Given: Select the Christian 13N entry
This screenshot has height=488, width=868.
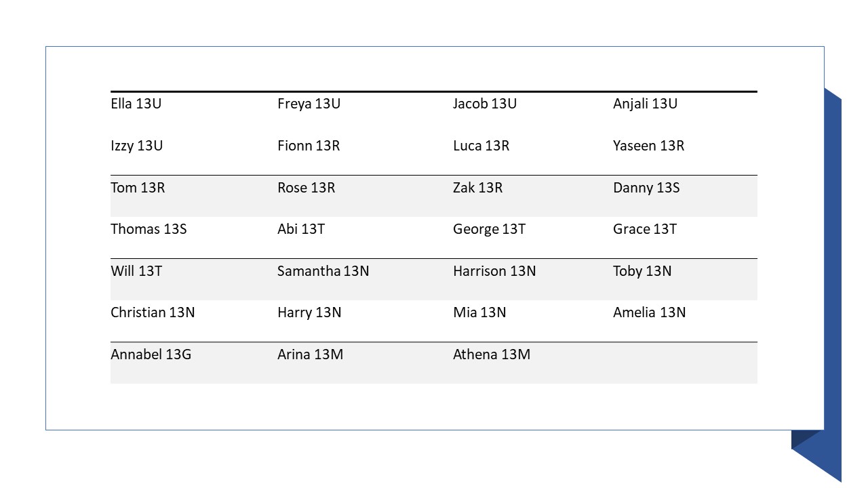Looking at the screenshot, I should [153, 312].
